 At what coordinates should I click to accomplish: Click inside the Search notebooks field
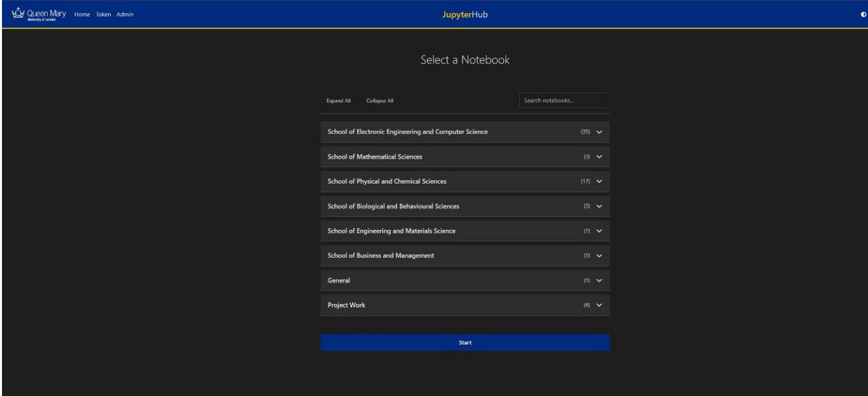click(565, 100)
